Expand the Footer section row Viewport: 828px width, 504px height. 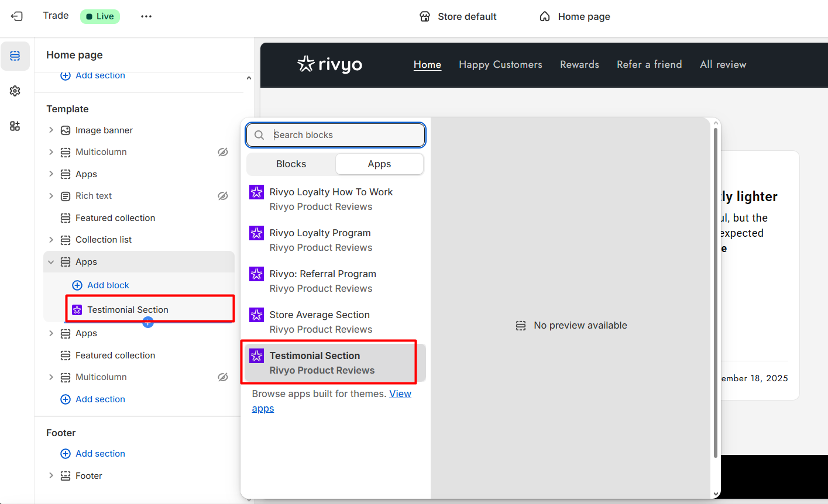[51, 476]
